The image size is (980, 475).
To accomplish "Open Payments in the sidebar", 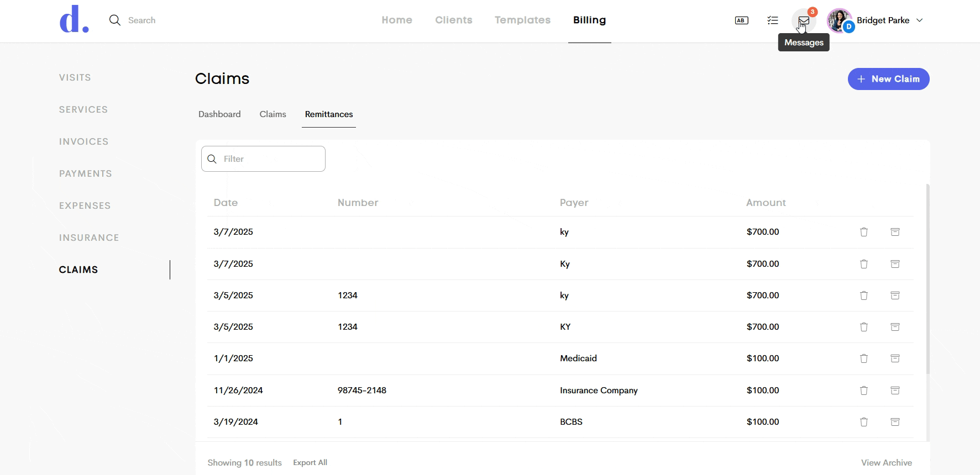I will click(86, 173).
